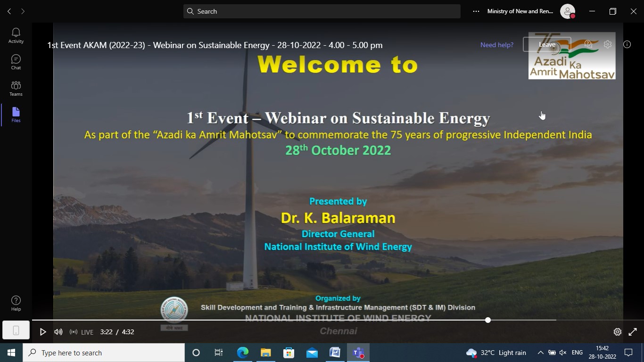
Task: Open the Activity bell icon
Action: (16, 35)
